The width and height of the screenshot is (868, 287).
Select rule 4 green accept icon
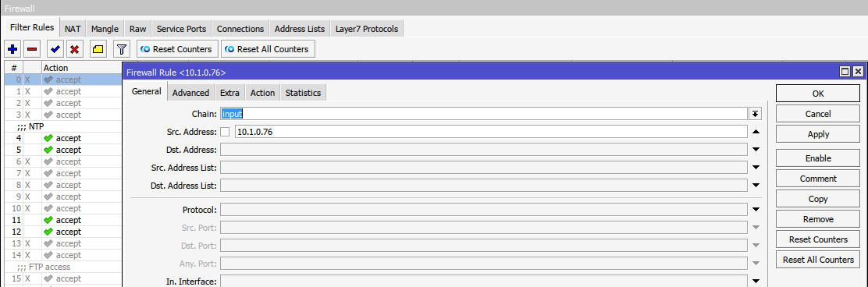(x=48, y=138)
